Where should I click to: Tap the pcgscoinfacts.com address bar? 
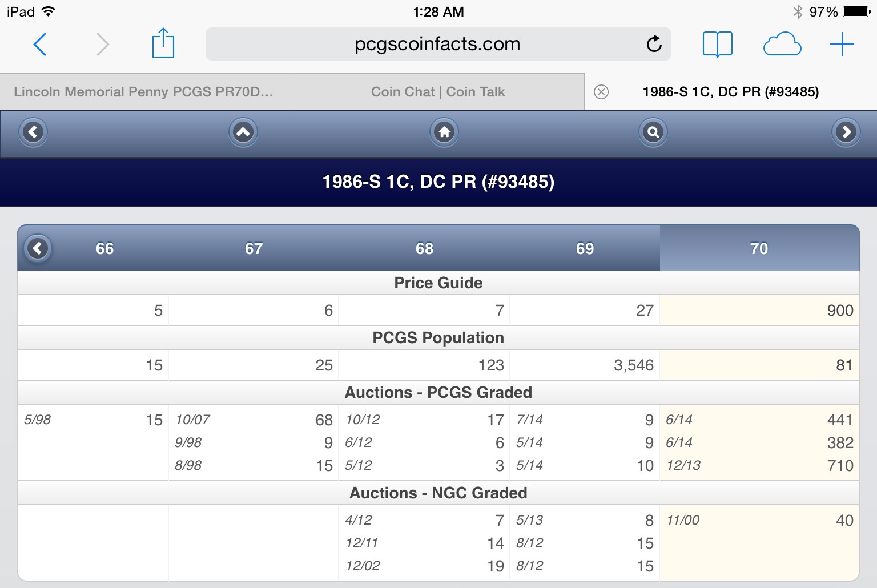[437, 44]
